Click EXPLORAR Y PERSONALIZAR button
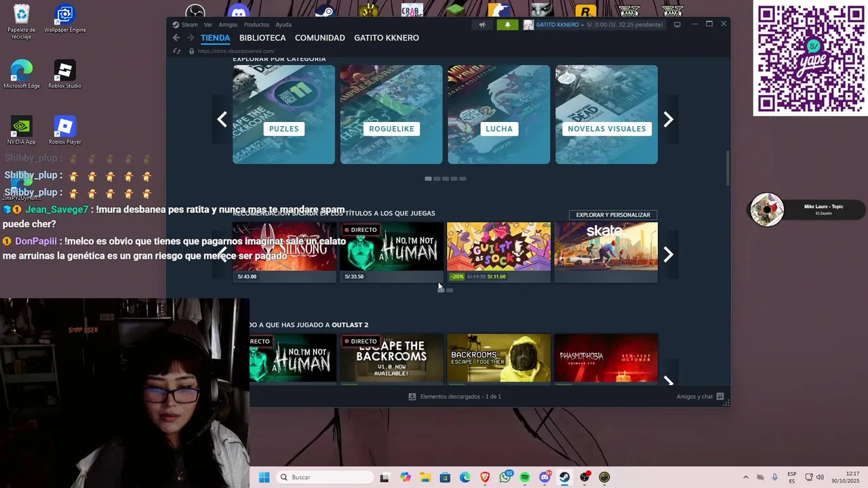This screenshot has height=488, width=868. (x=613, y=215)
